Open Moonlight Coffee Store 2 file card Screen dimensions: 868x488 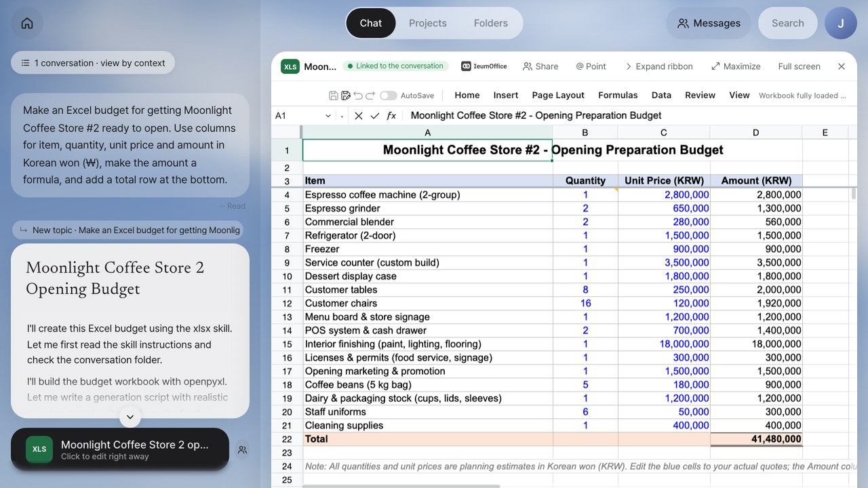(x=120, y=449)
